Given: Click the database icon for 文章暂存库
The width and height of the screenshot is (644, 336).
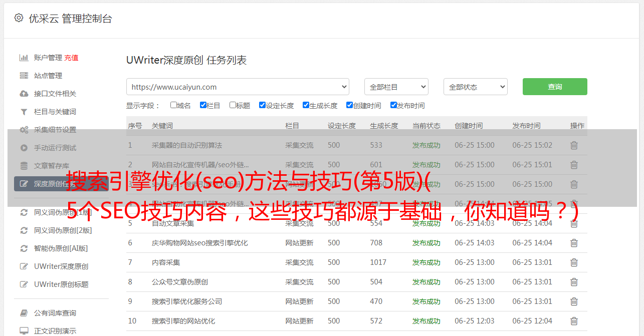Looking at the screenshot, I should (24, 166).
